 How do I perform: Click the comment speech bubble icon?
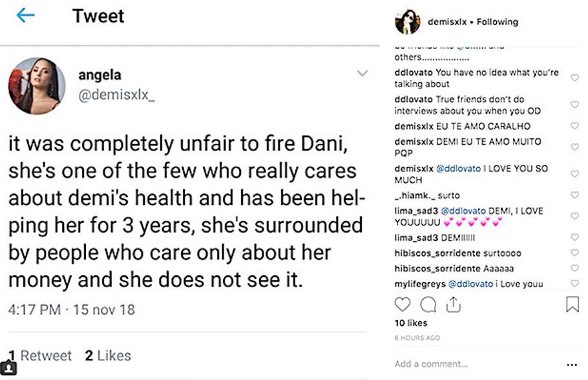coord(428,304)
